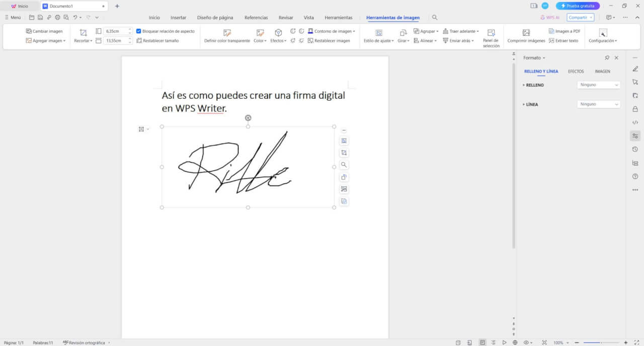Click the zoom slider in status bar
This screenshot has height=346, width=644.
point(601,342)
